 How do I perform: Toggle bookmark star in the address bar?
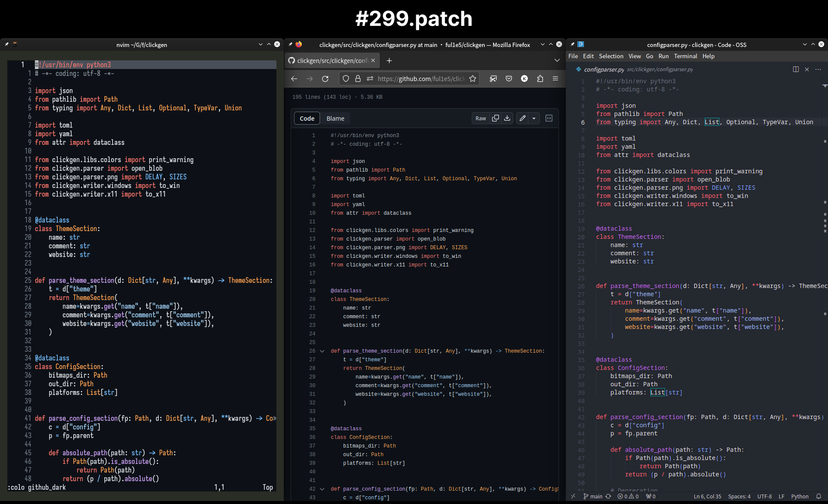(x=473, y=78)
